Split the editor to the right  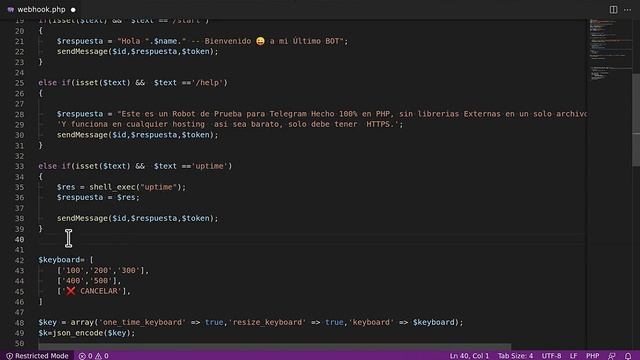[613, 10]
